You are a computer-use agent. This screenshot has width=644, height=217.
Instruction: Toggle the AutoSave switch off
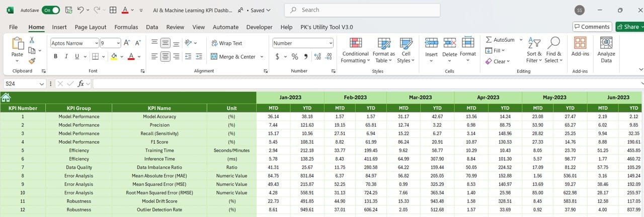[50, 10]
